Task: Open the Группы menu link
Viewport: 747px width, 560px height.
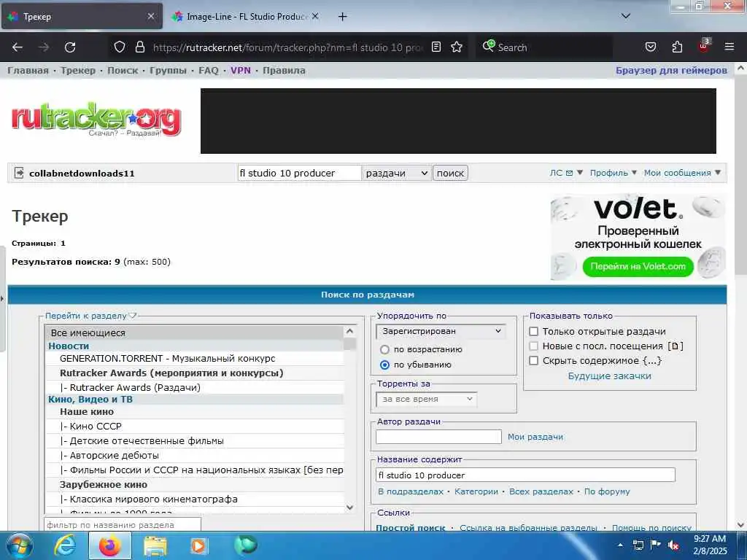Action: pos(169,71)
